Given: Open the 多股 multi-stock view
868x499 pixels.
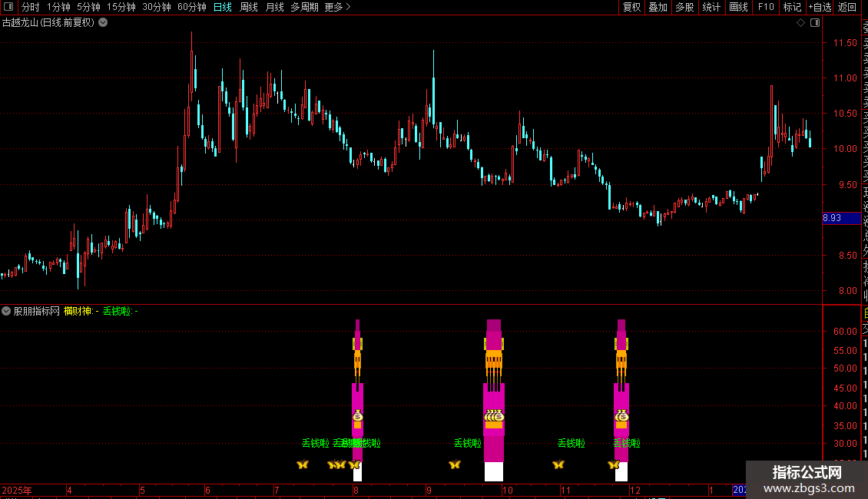Looking at the screenshot, I should coord(684,7).
